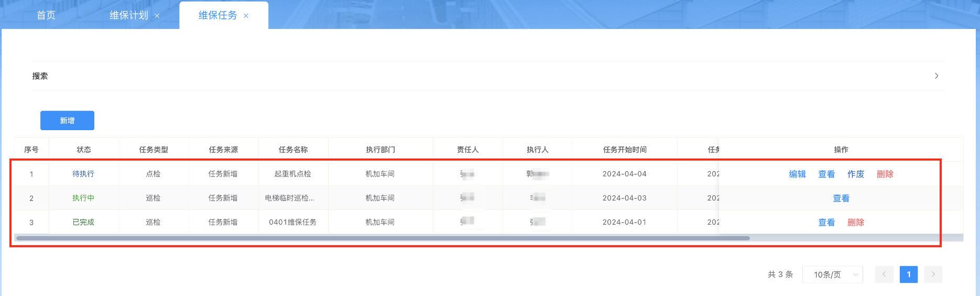Switch to the 维保计划 tab
The width and height of the screenshot is (980, 296).
coord(128,15)
